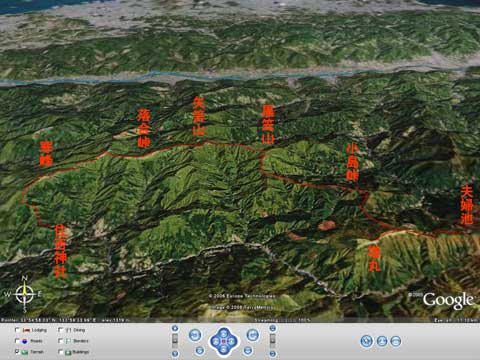Click the red center button of navigation pad
The height and width of the screenshot is (360, 480).
coord(224,341)
